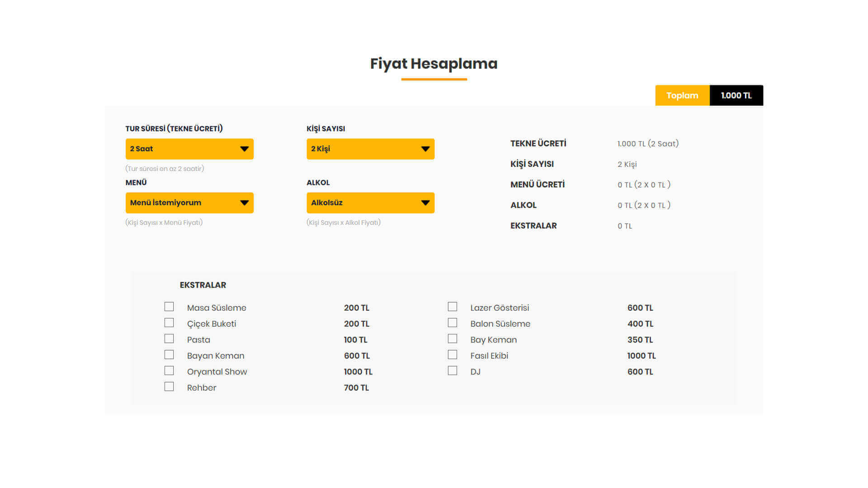Image resolution: width=868 pixels, height=488 pixels.
Task: Click the 400 TL price for Balon Süsleme
Action: point(640,324)
